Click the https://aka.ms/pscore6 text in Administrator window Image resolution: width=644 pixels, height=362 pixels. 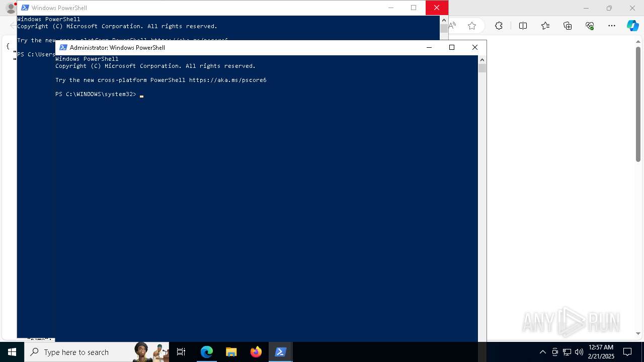click(x=228, y=80)
